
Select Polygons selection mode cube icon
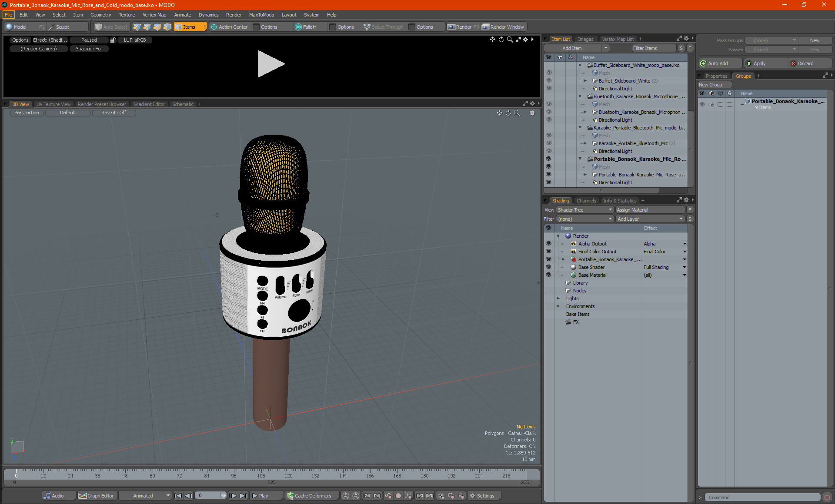click(x=157, y=27)
